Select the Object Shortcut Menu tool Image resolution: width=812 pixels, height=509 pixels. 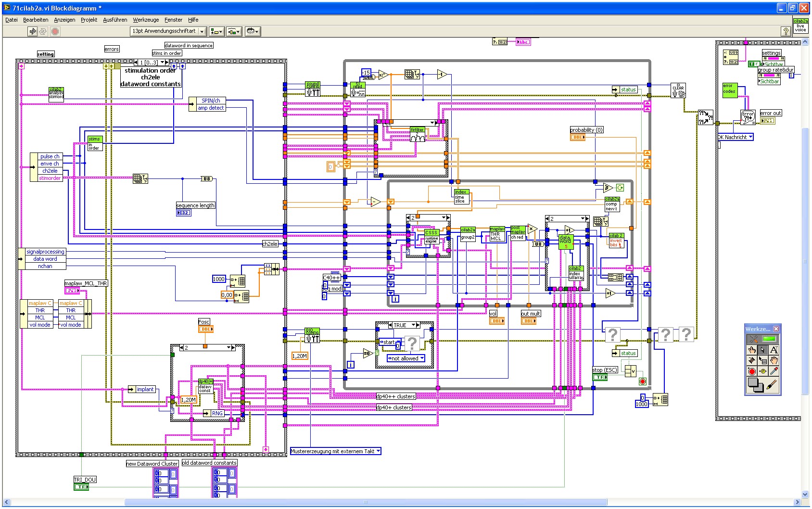pyautogui.click(x=763, y=360)
